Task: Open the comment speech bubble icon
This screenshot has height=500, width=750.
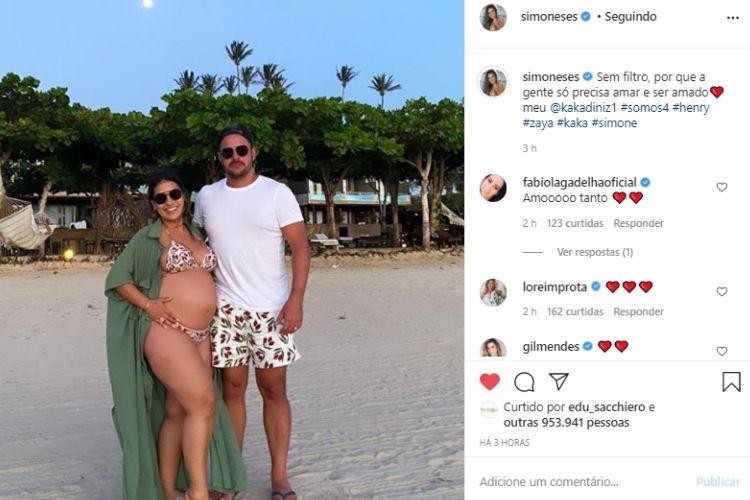Action: click(x=524, y=382)
